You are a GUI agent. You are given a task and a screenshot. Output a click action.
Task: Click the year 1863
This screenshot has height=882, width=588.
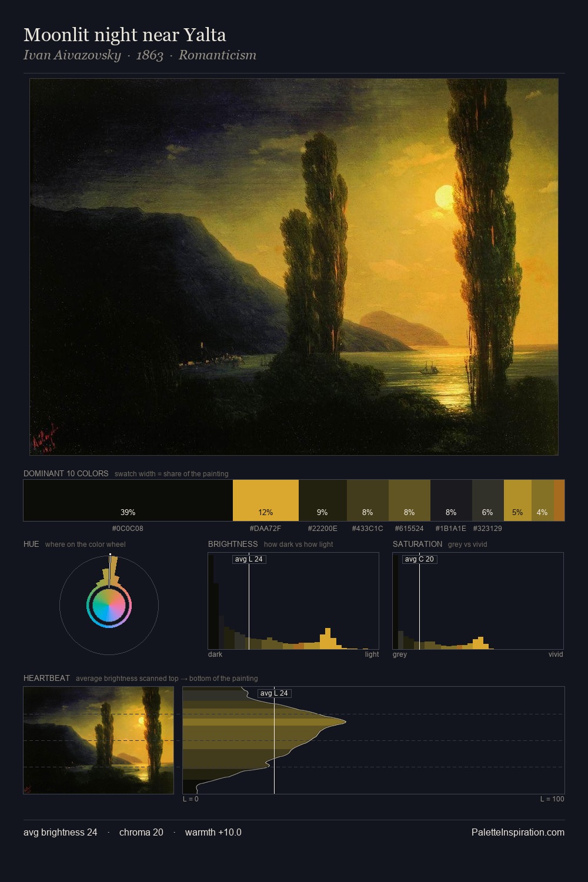tap(150, 55)
